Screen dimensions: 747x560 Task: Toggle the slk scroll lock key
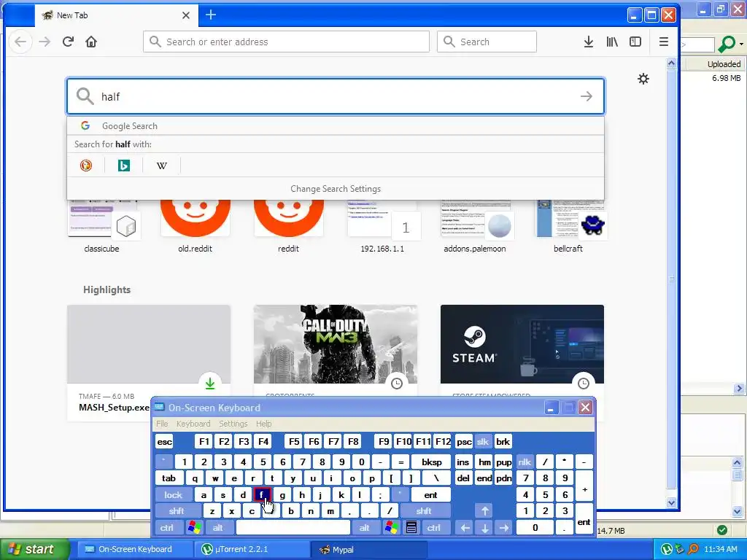[483, 441]
